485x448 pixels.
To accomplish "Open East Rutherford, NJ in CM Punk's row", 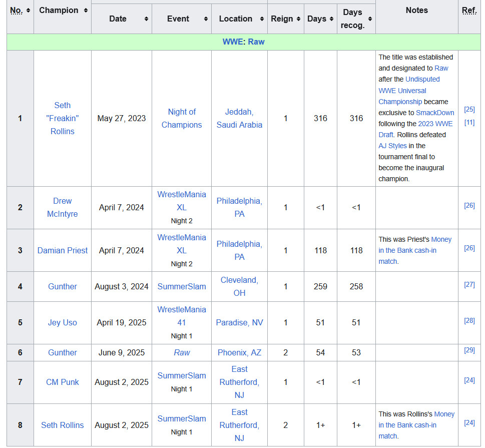I will (x=239, y=382).
